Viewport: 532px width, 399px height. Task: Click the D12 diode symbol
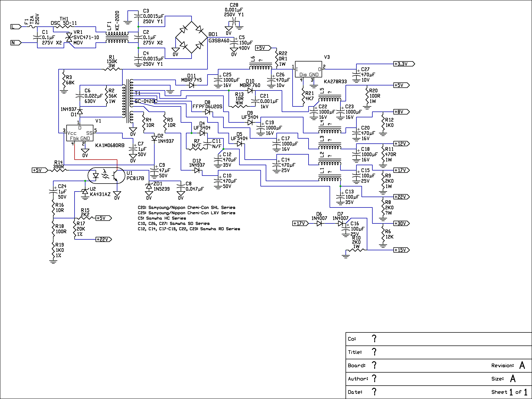tap(197, 170)
